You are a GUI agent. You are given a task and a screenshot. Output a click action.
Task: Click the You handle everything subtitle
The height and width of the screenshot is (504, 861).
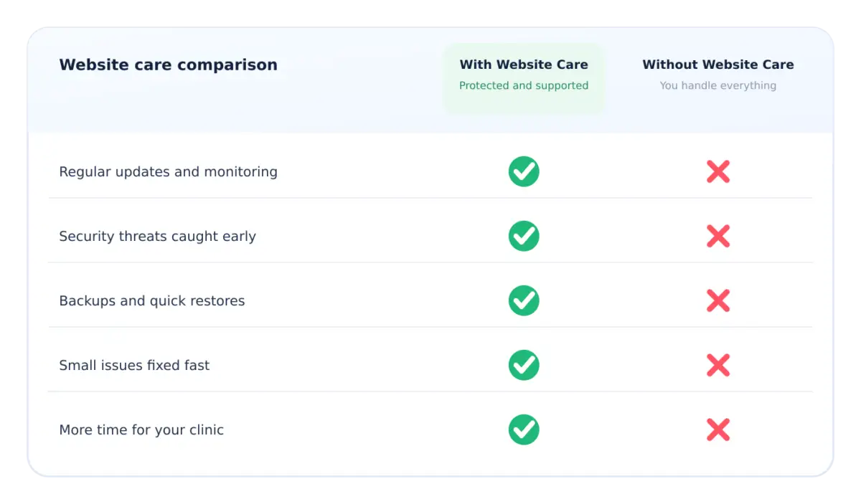[718, 85]
